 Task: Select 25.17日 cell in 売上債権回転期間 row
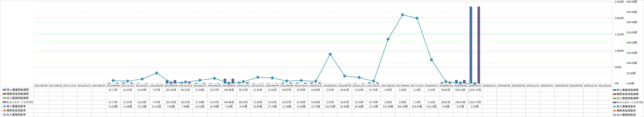pyautogui.click(x=113, y=90)
